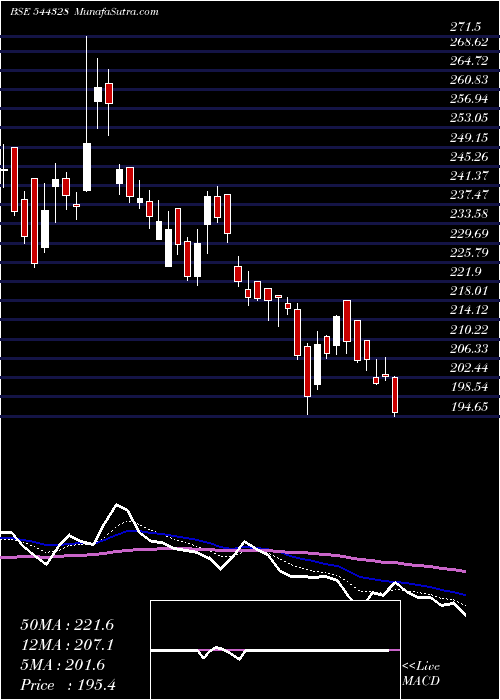Click inside the MACD indicator box
This screenshot has height=700, width=500.
[x=275, y=650]
